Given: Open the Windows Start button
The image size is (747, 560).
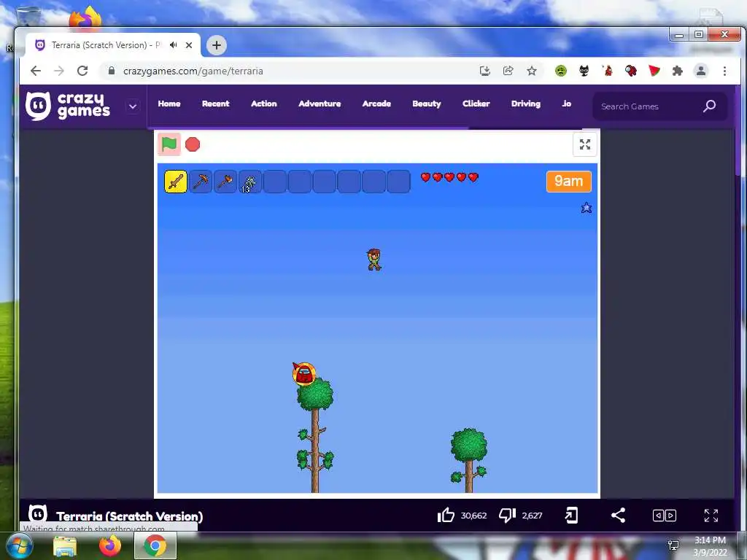Looking at the screenshot, I should point(19,545).
